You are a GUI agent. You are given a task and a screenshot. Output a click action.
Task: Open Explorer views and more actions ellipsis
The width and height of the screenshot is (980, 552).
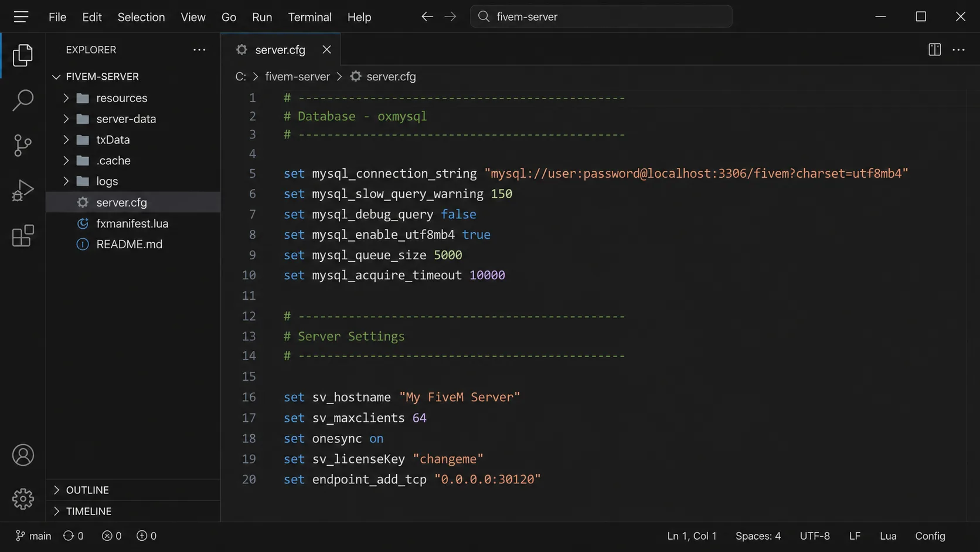click(x=199, y=50)
